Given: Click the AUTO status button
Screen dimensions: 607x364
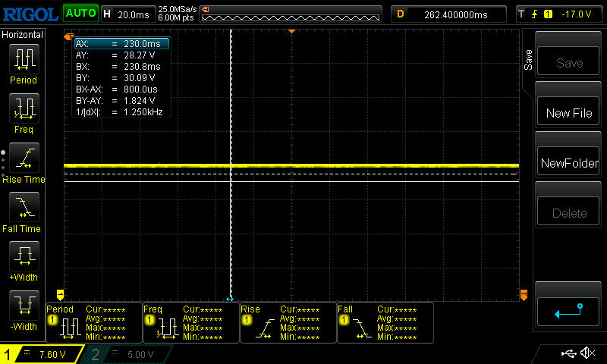Looking at the screenshot, I should [x=80, y=14].
